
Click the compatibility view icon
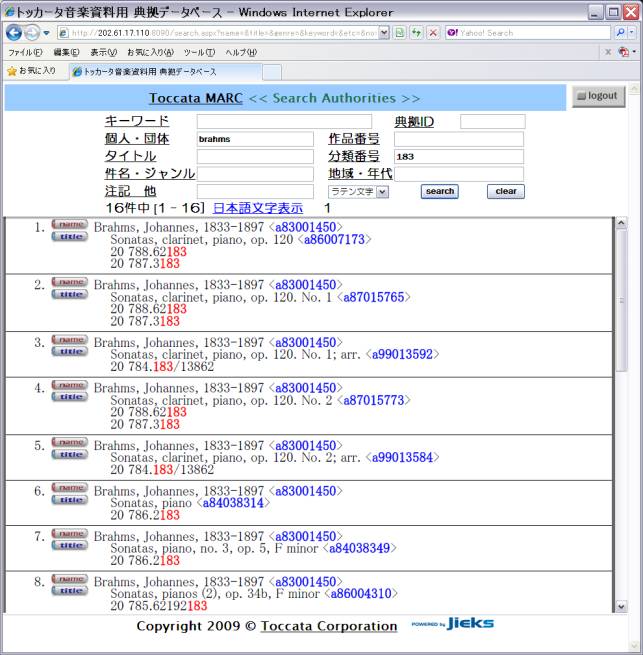400,33
